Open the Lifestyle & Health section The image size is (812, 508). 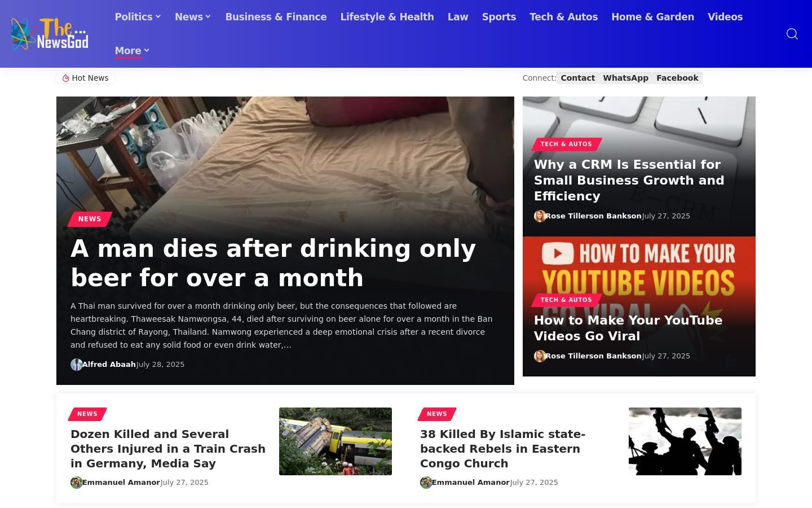(x=387, y=17)
